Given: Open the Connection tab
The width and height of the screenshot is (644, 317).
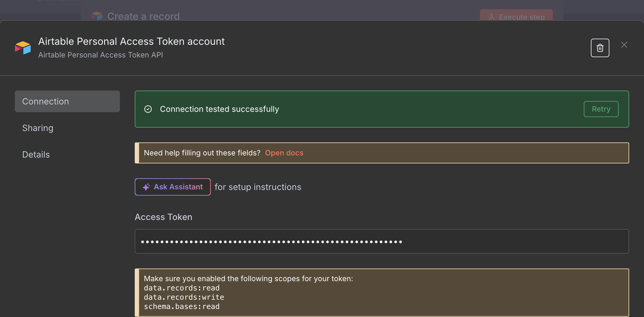Looking at the screenshot, I should click(67, 101).
